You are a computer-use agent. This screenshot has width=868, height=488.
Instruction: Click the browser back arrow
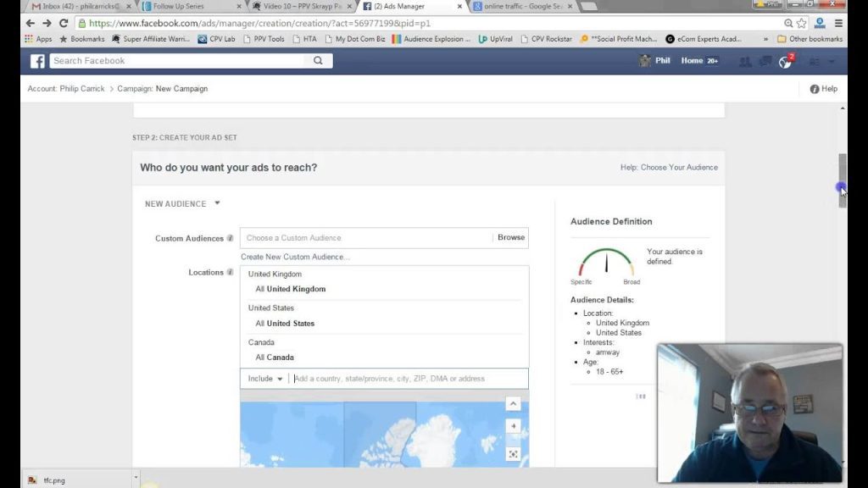30,23
